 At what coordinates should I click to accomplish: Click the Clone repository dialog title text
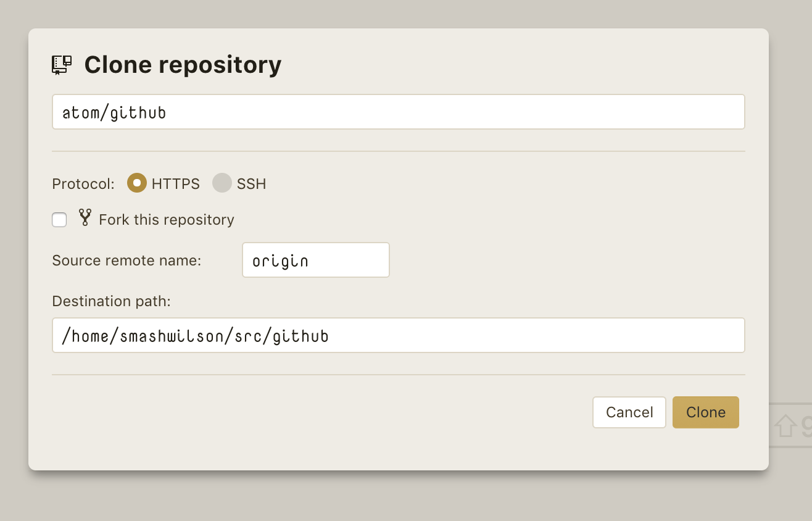[183, 64]
